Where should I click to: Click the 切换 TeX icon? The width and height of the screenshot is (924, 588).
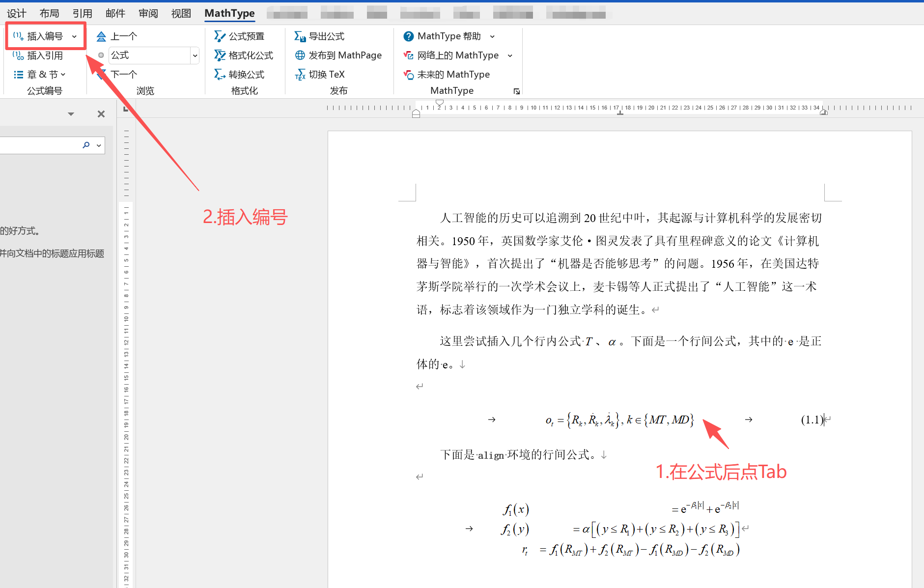coord(300,75)
